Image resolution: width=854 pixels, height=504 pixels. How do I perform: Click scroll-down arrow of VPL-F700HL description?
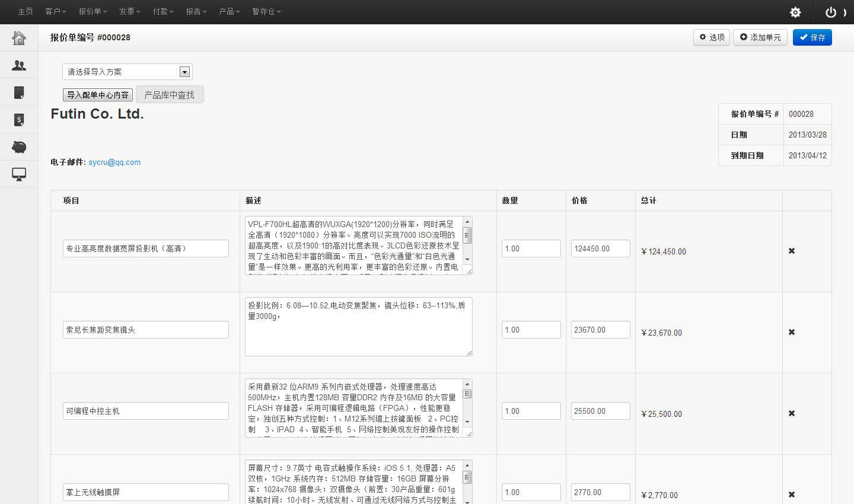coord(467,259)
